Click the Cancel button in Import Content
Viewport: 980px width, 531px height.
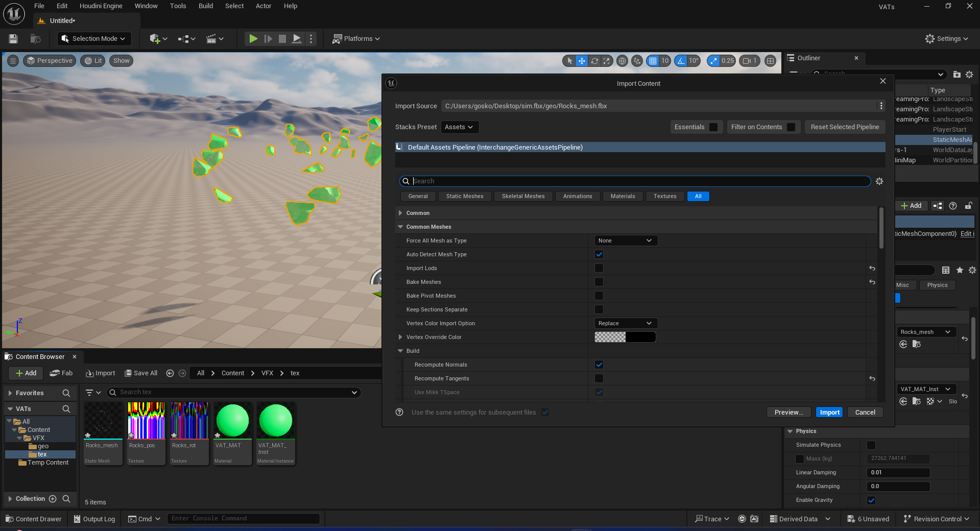click(865, 413)
